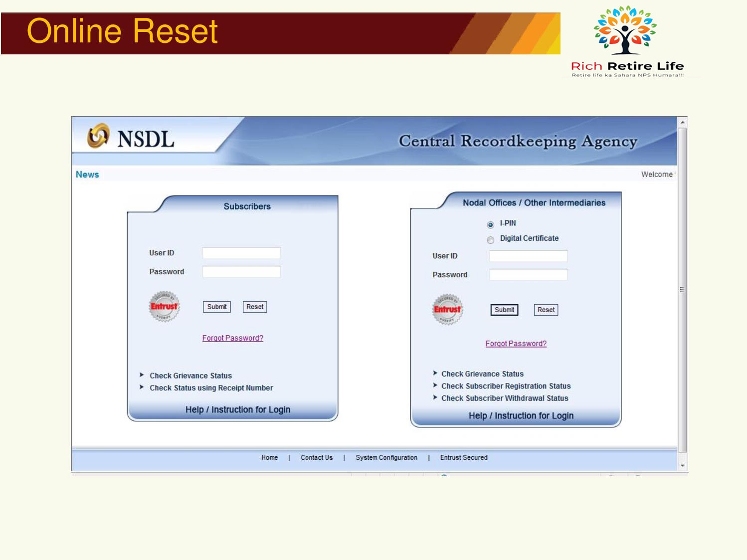This screenshot has height=560, width=747.
Task: Click Forgot Password link for Nodal Offices
Action: click(x=516, y=344)
